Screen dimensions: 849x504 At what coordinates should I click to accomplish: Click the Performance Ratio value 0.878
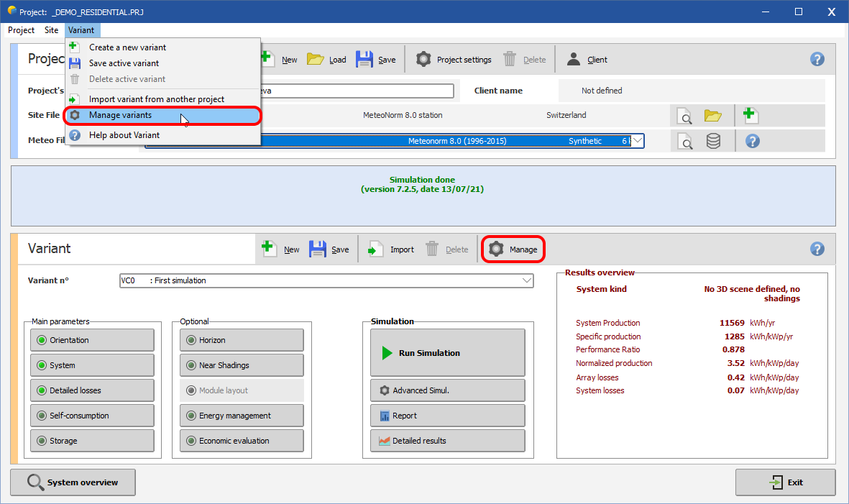(x=733, y=349)
